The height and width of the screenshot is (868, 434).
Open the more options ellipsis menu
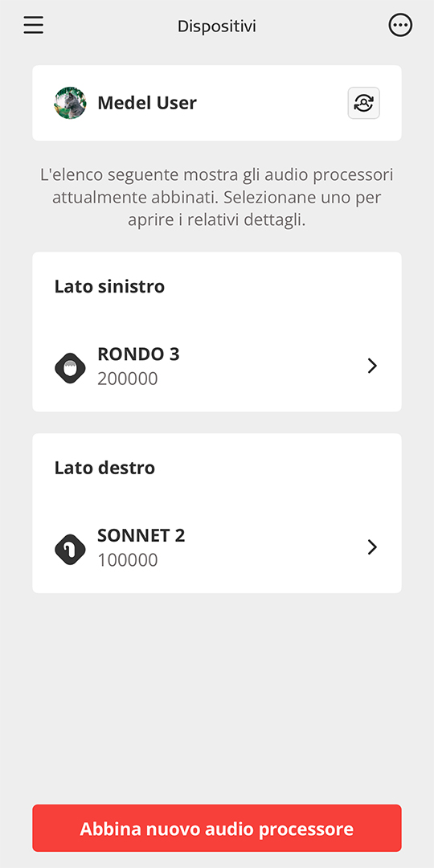tap(400, 26)
